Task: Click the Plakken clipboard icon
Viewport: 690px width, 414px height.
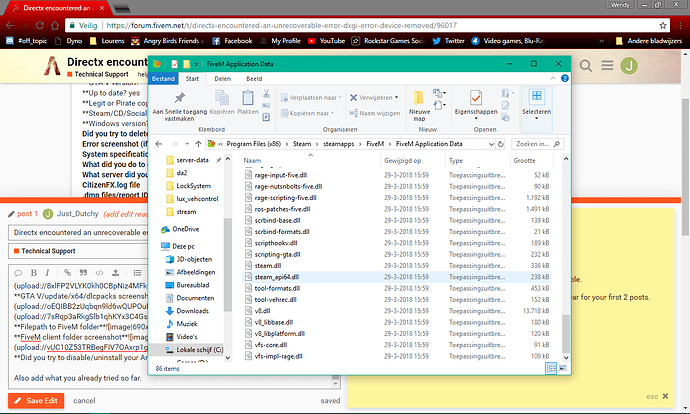Action: [x=248, y=98]
